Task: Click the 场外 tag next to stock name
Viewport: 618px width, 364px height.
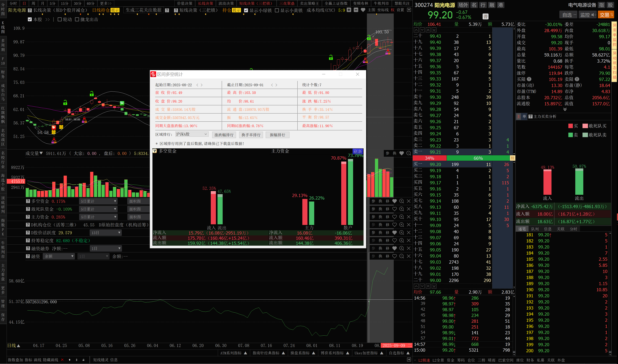Action: click(463, 5)
